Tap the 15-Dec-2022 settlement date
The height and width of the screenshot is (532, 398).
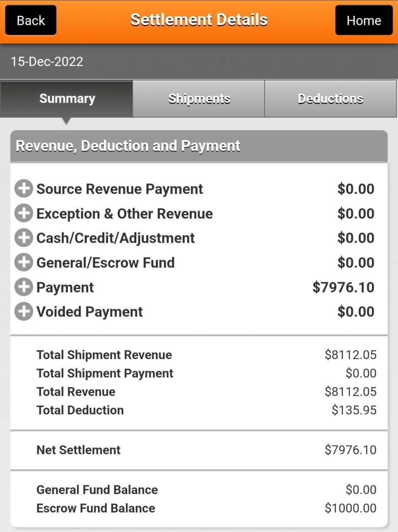pyautogui.click(x=47, y=62)
